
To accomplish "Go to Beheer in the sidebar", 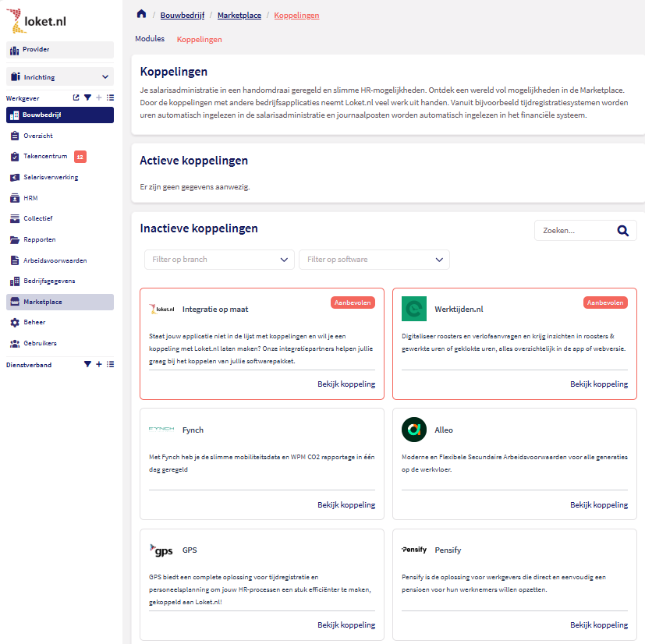I will click(34, 322).
